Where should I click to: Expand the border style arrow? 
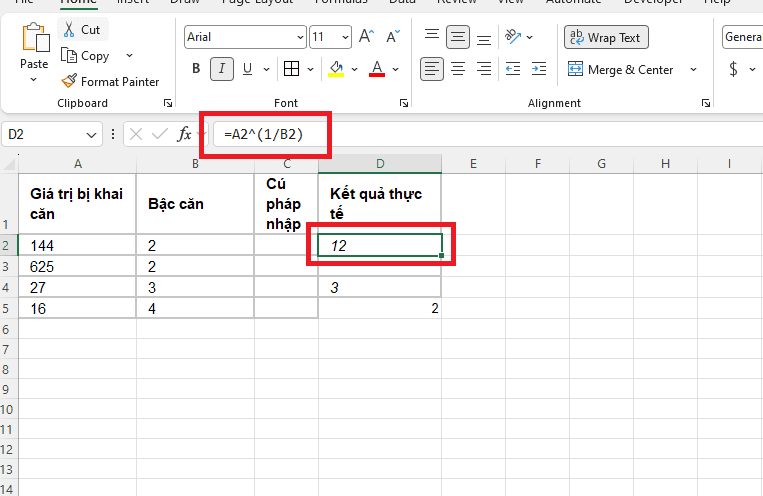click(310, 69)
